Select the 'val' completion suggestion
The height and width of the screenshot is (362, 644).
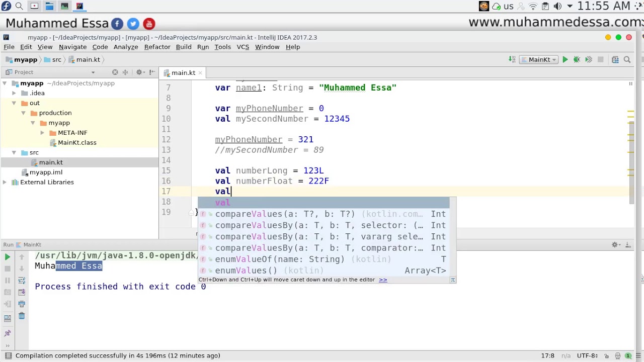(323, 203)
